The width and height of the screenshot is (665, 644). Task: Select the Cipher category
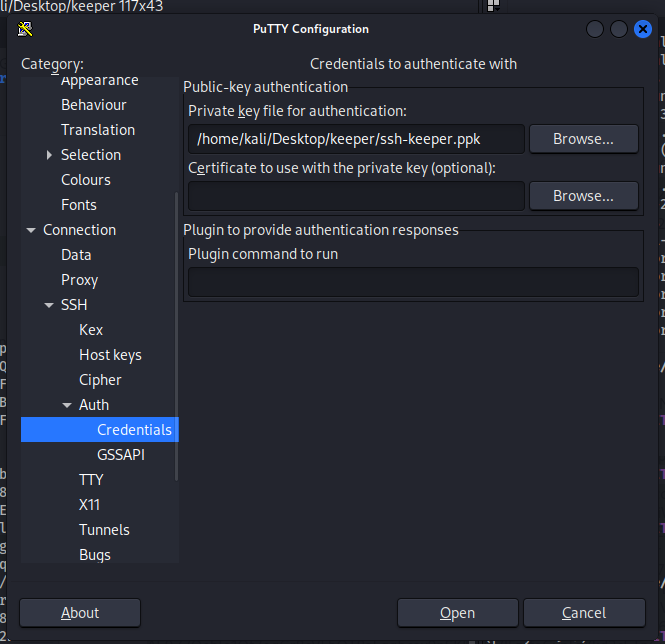[100, 380]
